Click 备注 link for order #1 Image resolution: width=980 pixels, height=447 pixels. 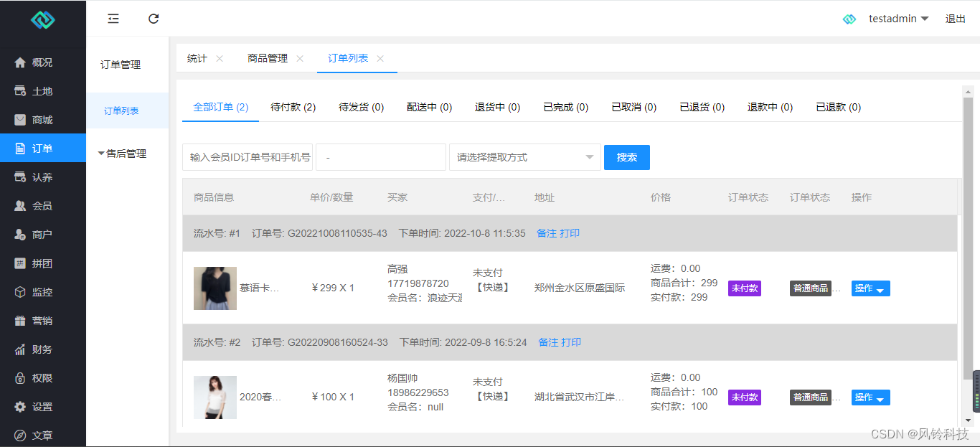point(547,233)
